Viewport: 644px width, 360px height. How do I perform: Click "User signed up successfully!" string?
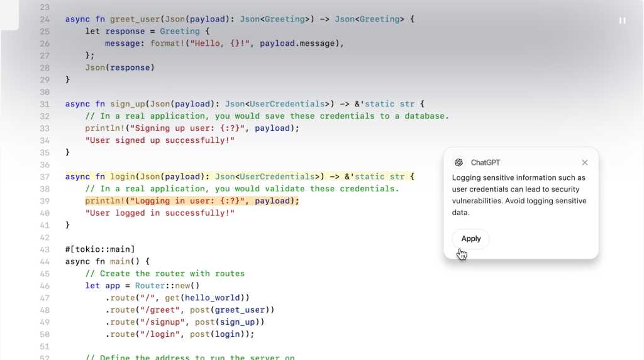click(x=160, y=140)
